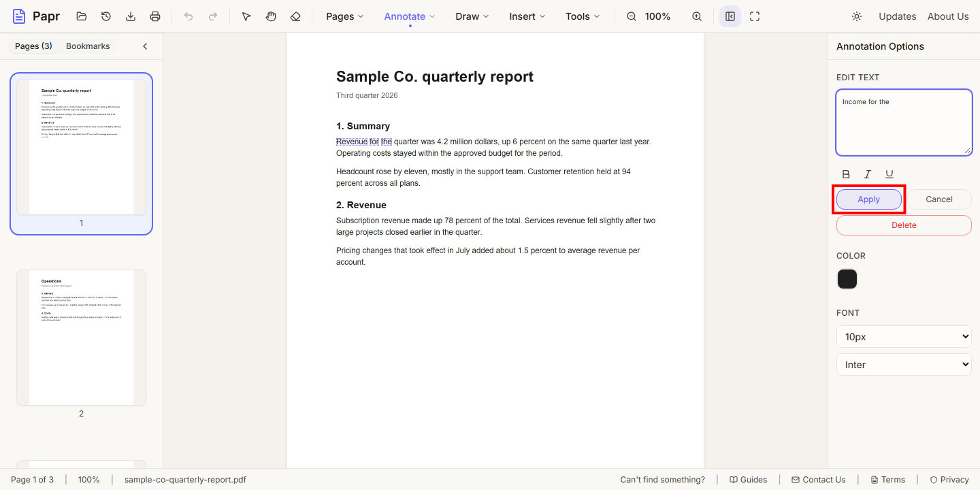Switch theme with the sun icon
980x490 pixels.
coord(857,16)
